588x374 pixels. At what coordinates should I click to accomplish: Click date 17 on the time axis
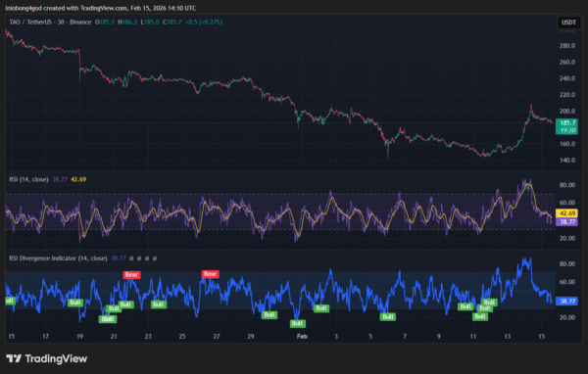click(45, 337)
